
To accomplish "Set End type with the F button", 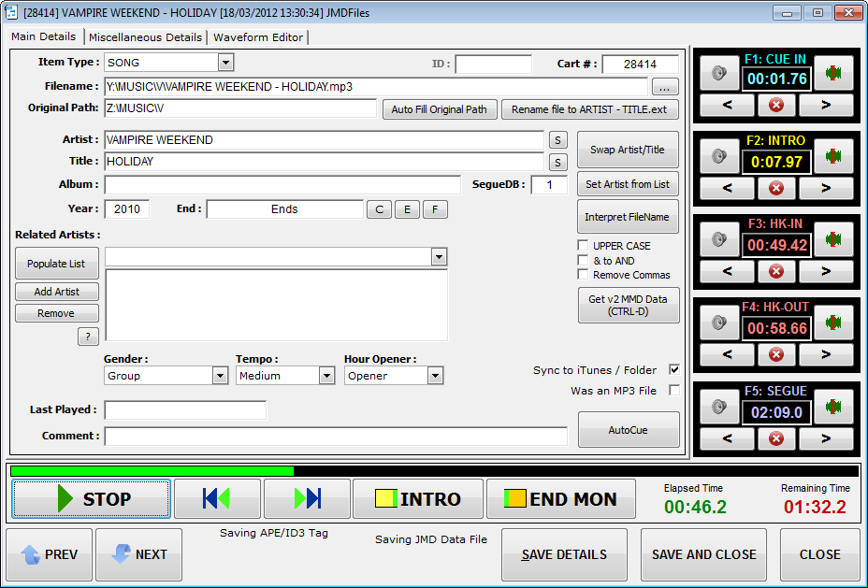I will 435,209.
